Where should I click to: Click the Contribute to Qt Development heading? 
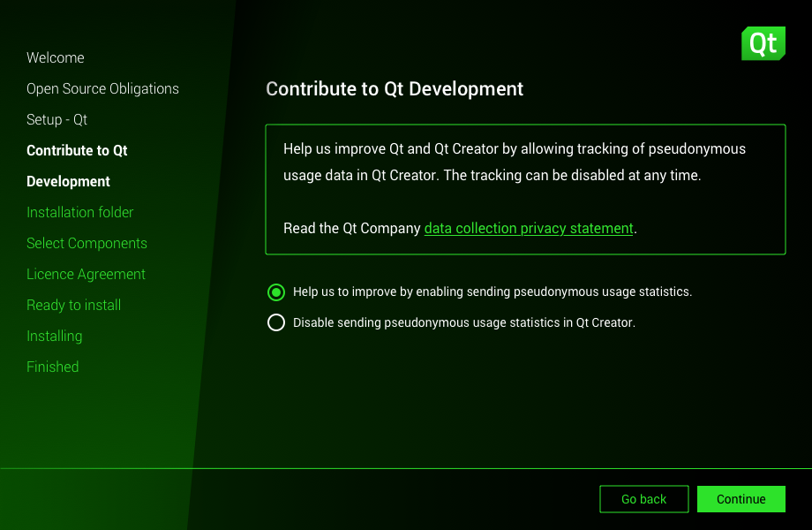395,89
